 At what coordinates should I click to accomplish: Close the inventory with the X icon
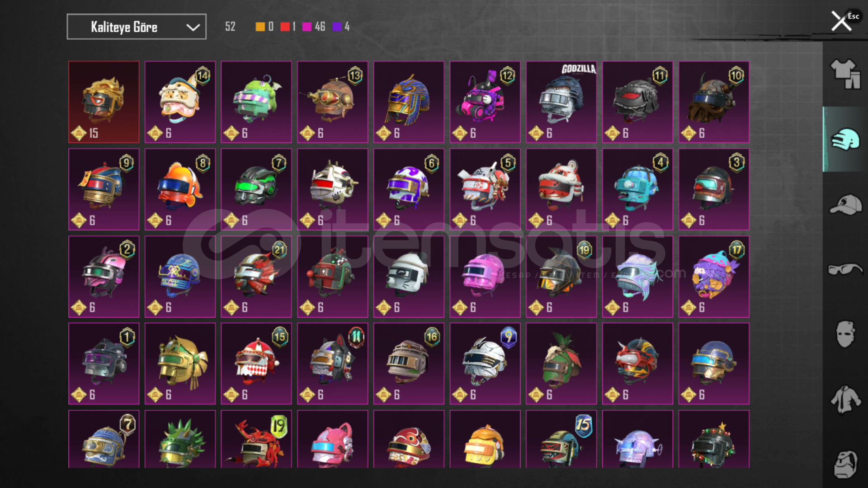(841, 21)
